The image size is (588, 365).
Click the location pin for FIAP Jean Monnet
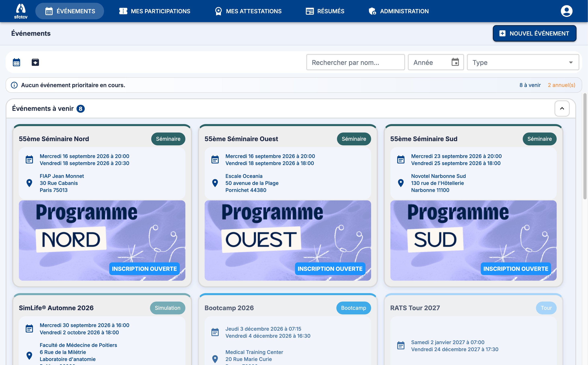click(x=29, y=183)
